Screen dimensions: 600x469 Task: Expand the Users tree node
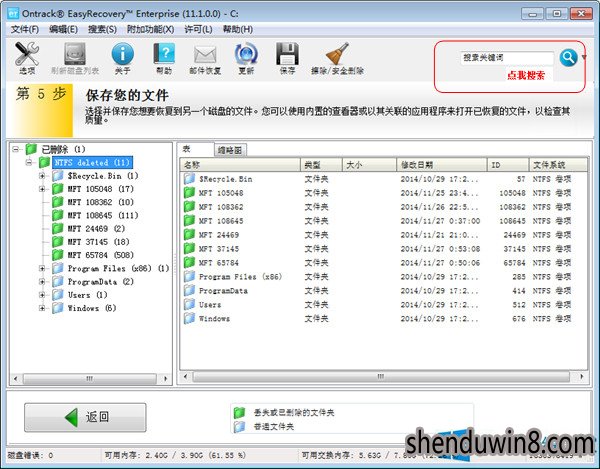coord(42,295)
